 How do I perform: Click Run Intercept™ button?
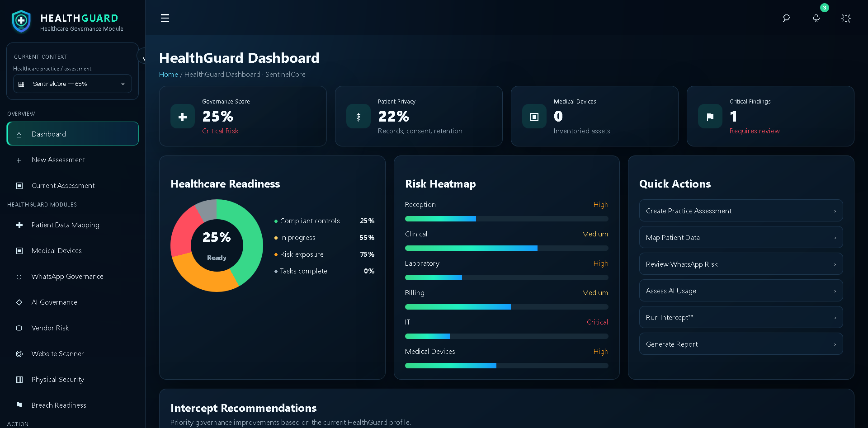click(x=741, y=317)
